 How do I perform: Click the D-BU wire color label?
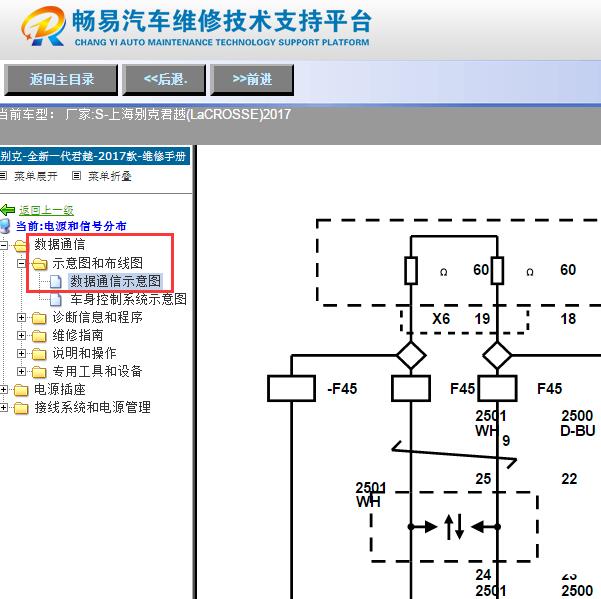578,431
